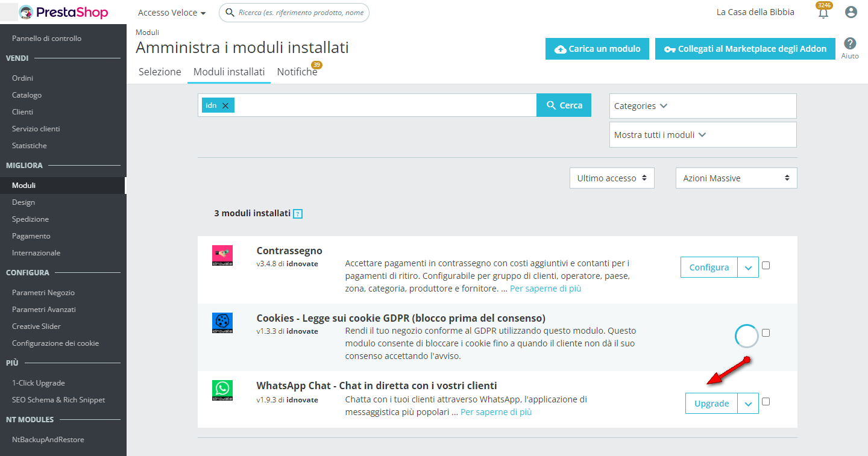
Task: Switch to the Moduli installati tab
Action: (x=229, y=72)
